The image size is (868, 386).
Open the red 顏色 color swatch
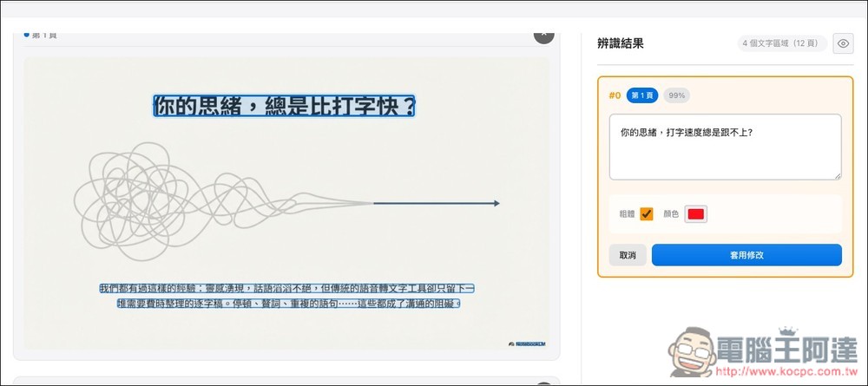pyautogui.click(x=696, y=214)
